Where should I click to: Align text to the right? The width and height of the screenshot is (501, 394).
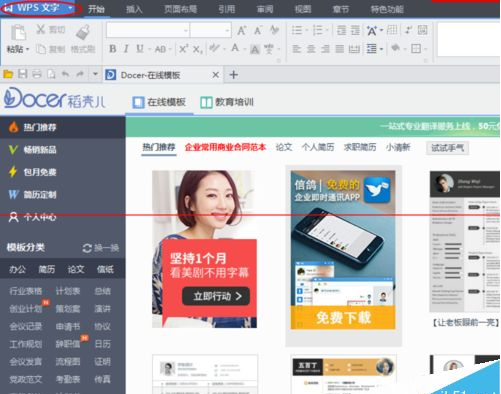(x=325, y=49)
